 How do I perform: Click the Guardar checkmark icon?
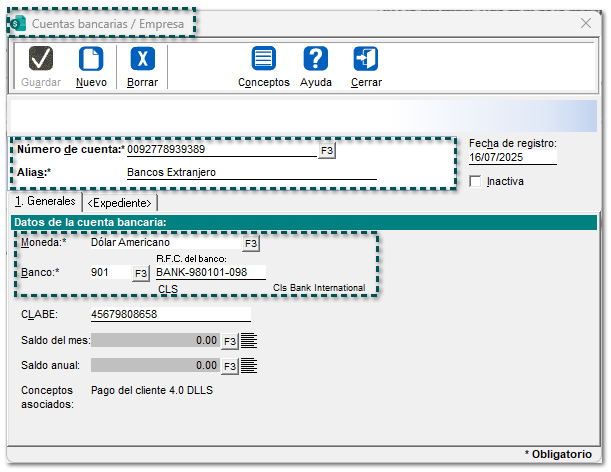tap(41, 59)
